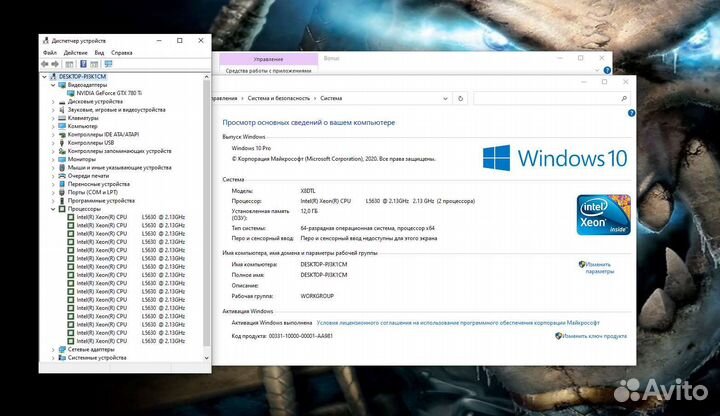Expand the Переносные устройства branch
The width and height of the screenshot is (720, 416).
pyautogui.click(x=53, y=184)
